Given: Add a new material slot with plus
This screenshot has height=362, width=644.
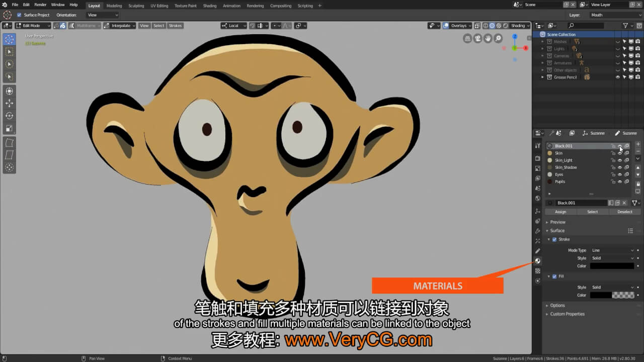Looking at the screenshot, I should pyautogui.click(x=638, y=144).
